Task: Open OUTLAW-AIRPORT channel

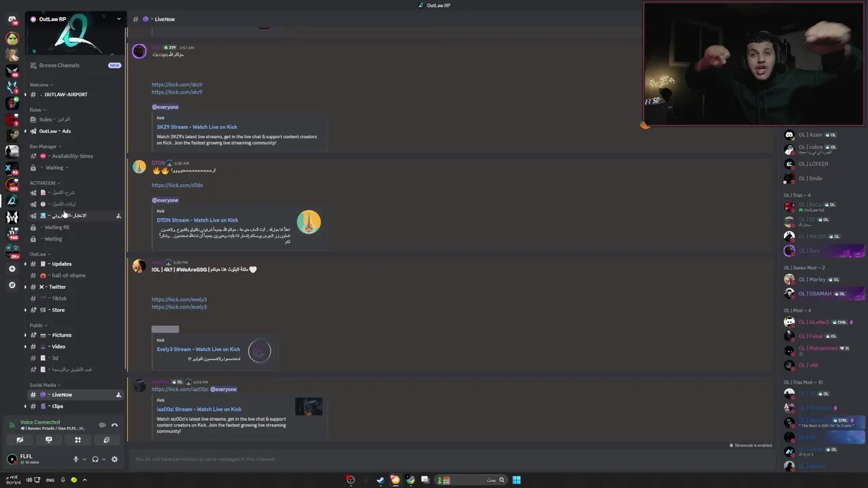Action: (75, 94)
